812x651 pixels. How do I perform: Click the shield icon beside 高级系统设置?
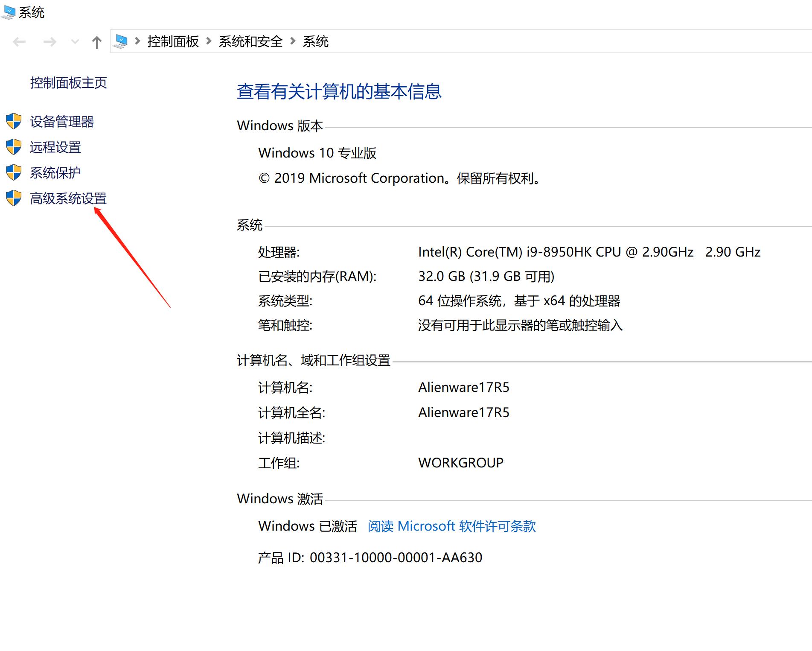[x=14, y=198]
